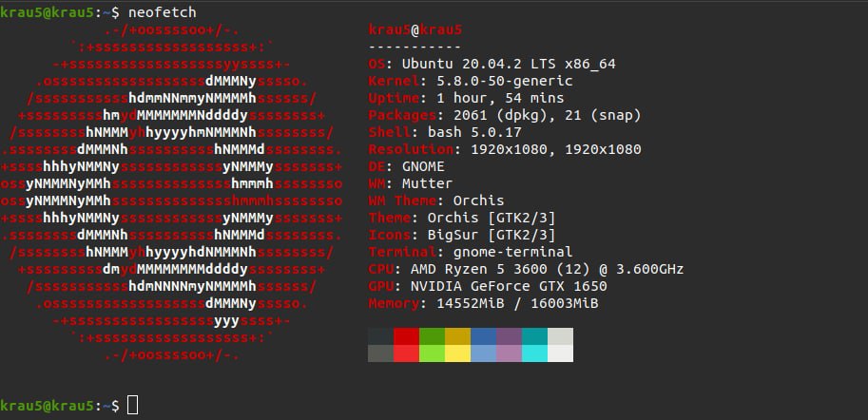Click the red 'krau5@krau5' header in neofetch output

[415, 29]
